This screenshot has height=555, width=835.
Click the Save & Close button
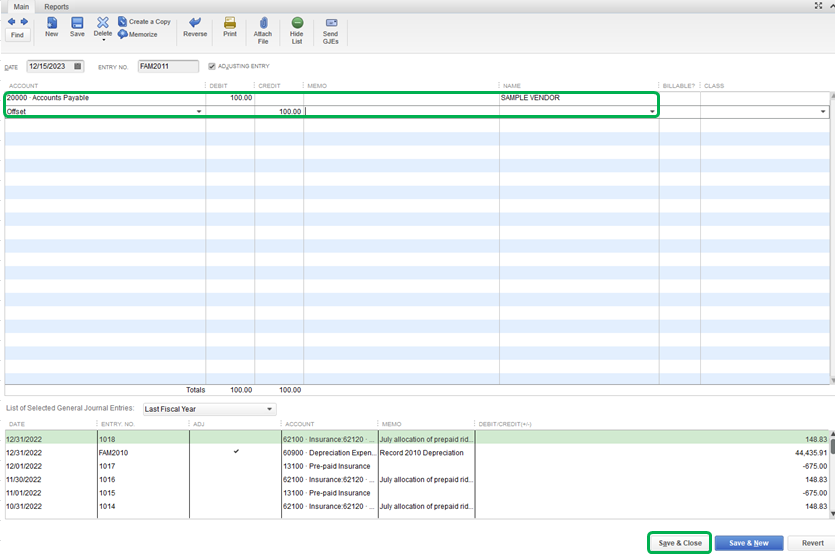point(678,543)
